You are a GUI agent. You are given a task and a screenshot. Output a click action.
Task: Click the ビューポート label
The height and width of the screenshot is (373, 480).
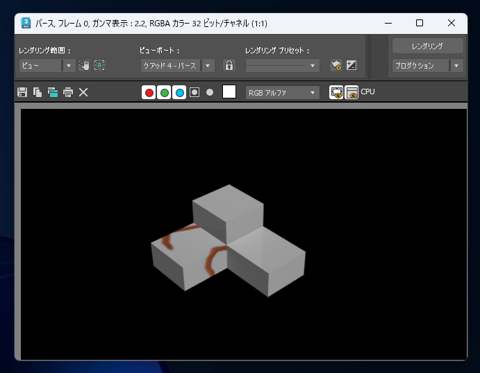coord(159,50)
